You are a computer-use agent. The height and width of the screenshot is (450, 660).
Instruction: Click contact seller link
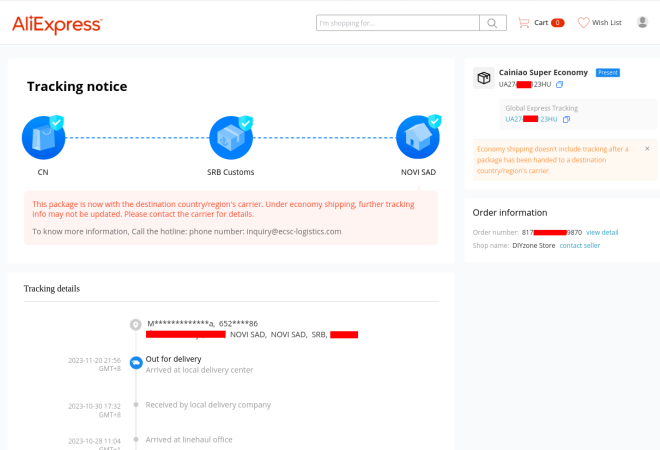580,245
